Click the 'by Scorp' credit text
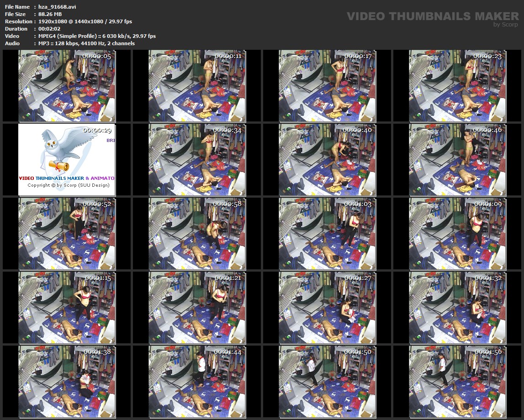Viewport: 524px width, 420px height. [x=506, y=24]
